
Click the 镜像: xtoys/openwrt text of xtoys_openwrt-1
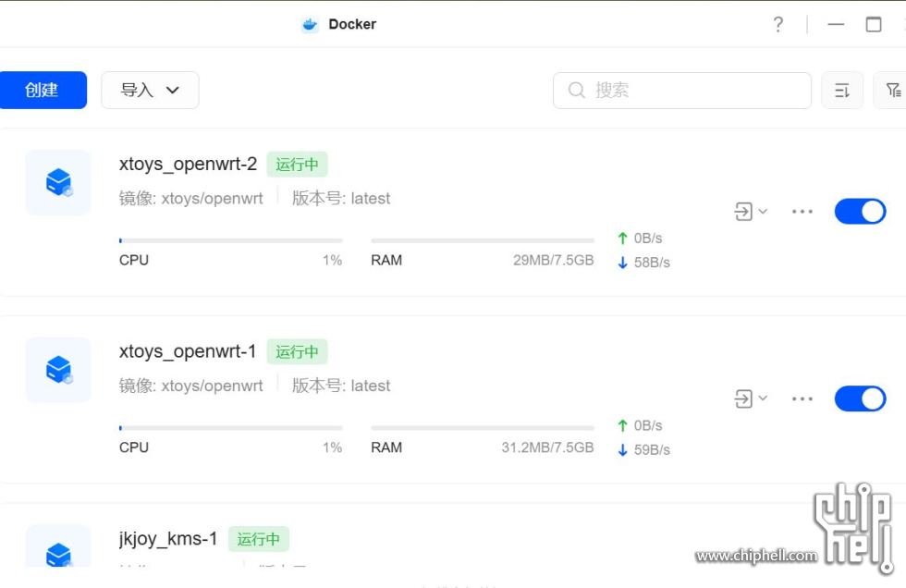click(190, 386)
